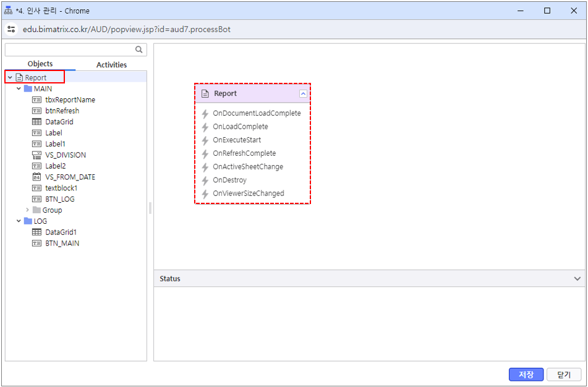Collapse the LOG folder in tree
Screen dimensions: 588x387
(19, 221)
